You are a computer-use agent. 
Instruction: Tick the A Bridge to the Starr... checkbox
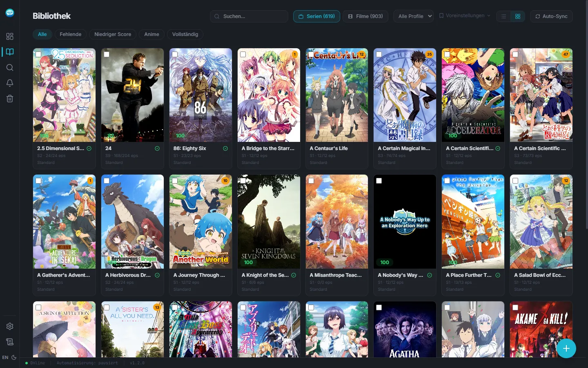pyautogui.click(x=243, y=54)
